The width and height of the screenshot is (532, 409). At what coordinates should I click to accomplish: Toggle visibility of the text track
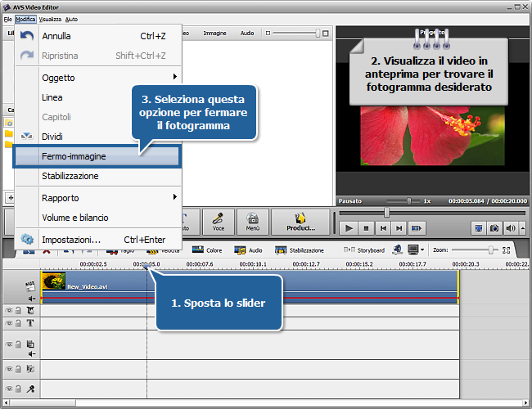tap(9, 323)
